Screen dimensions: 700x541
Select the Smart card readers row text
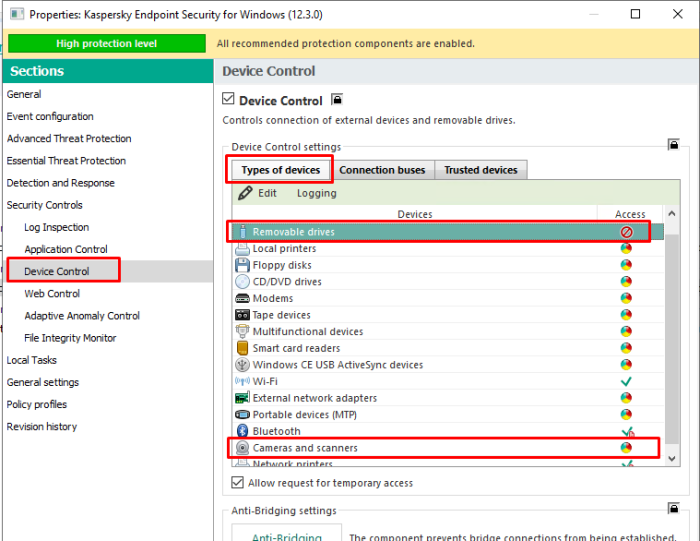point(296,348)
